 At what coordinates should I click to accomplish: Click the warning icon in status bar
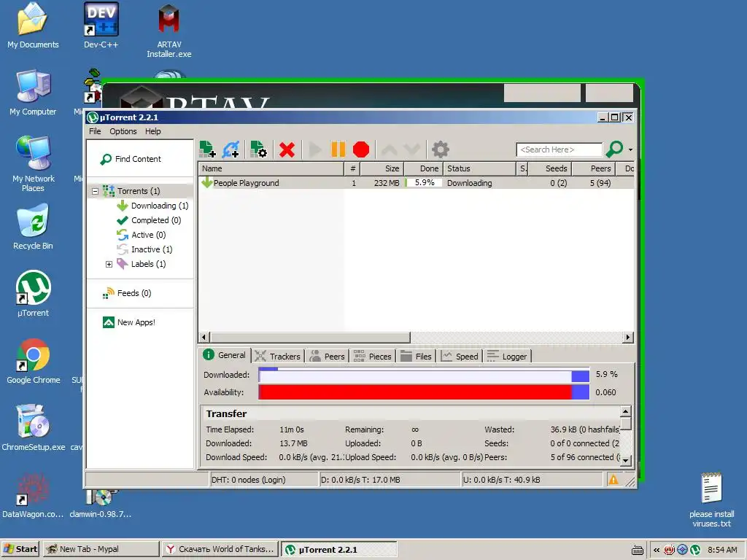click(x=614, y=480)
